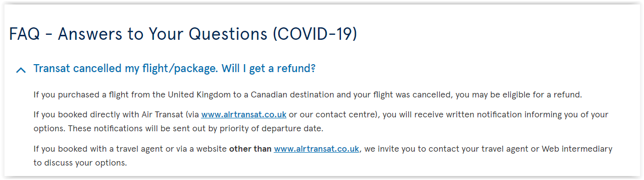Click the bold 'other than' text
Image resolution: width=644 pixels, height=180 pixels.
(x=250, y=149)
